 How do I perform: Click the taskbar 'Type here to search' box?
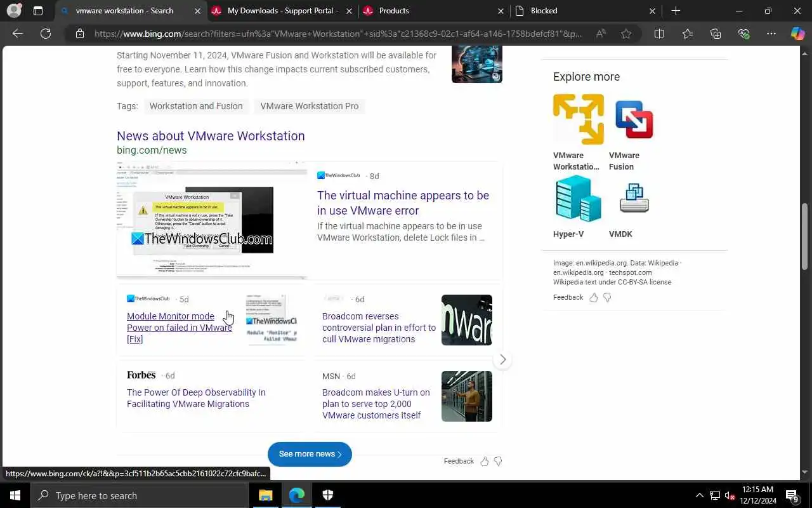[x=140, y=495]
